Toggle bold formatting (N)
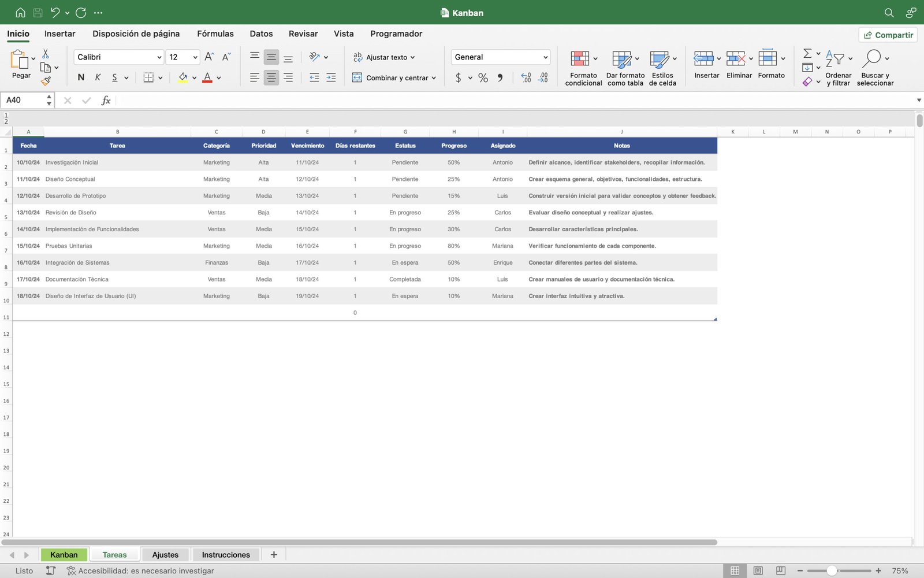The height and width of the screenshot is (578, 924). (x=81, y=77)
